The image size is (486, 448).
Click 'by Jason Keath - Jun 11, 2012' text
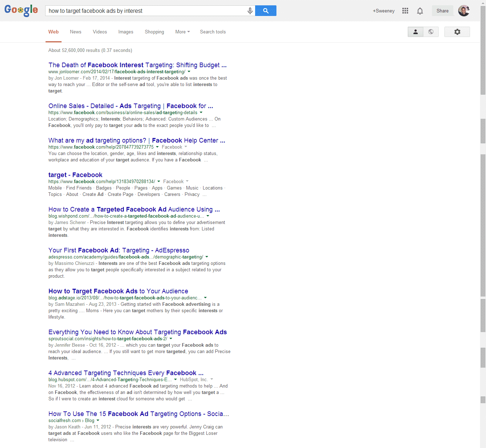pyautogui.click(x=80, y=427)
